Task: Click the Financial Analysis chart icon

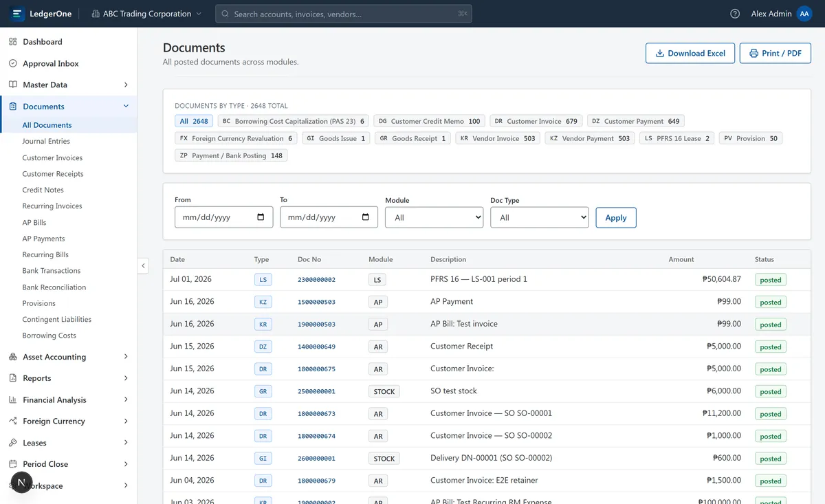Action: pyautogui.click(x=12, y=399)
